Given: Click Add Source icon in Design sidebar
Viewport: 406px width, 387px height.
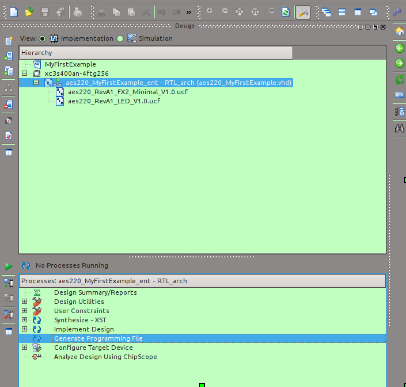Looking at the screenshot, I should [9, 56].
